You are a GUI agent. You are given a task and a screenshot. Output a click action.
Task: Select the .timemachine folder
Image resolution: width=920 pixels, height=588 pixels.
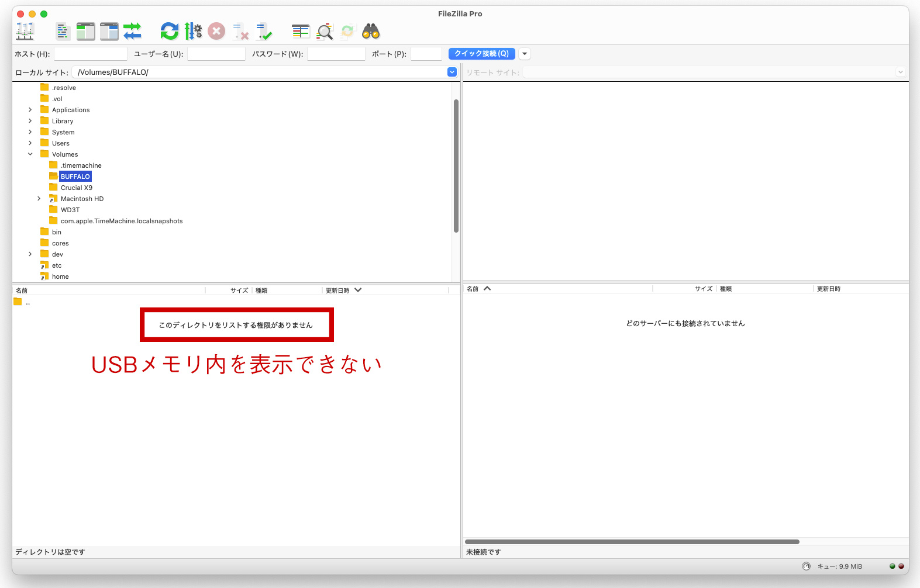tap(81, 165)
